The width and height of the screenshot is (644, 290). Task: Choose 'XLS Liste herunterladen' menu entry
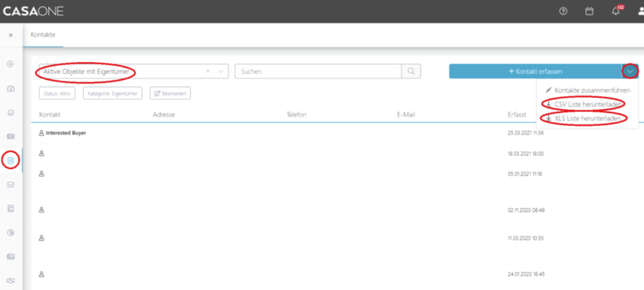click(x=585, y=118)
